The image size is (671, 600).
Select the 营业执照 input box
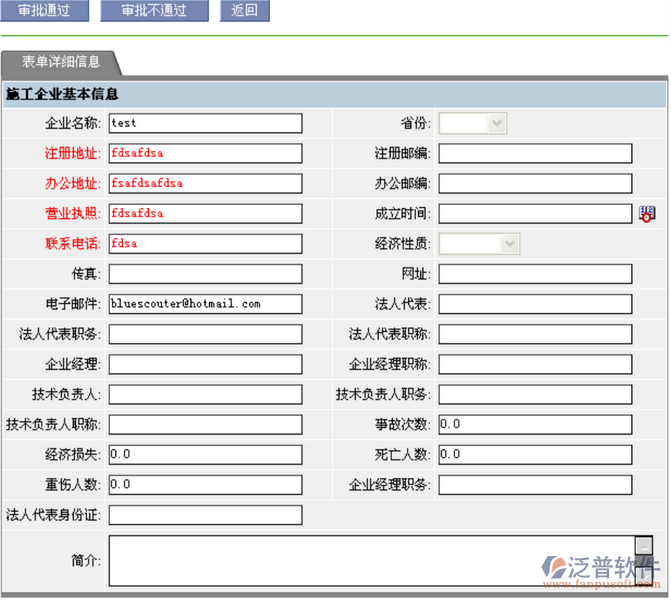tap(205, 213)
